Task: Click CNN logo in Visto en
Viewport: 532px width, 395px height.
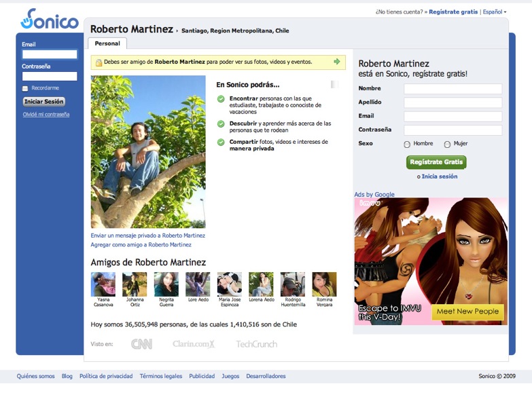Action: (141, 344)
